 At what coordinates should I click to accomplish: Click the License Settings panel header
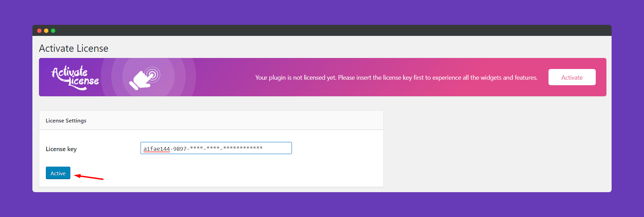[211, 120]
